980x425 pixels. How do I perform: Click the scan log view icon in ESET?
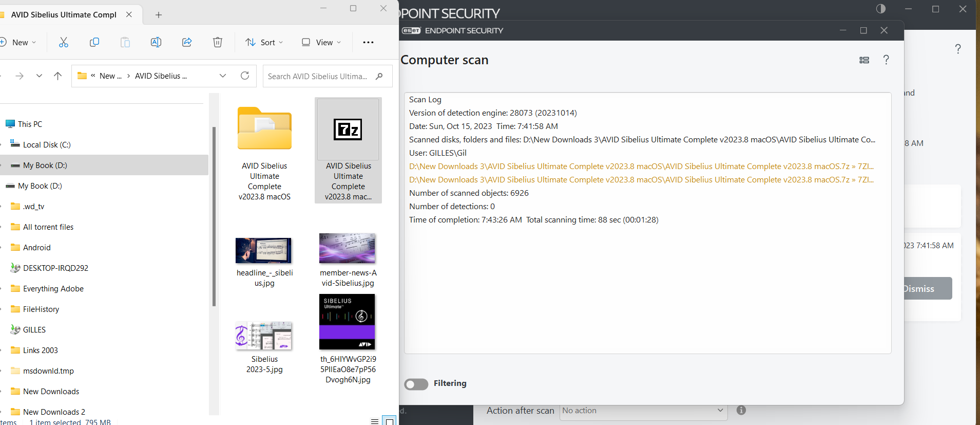coord(864,60)
